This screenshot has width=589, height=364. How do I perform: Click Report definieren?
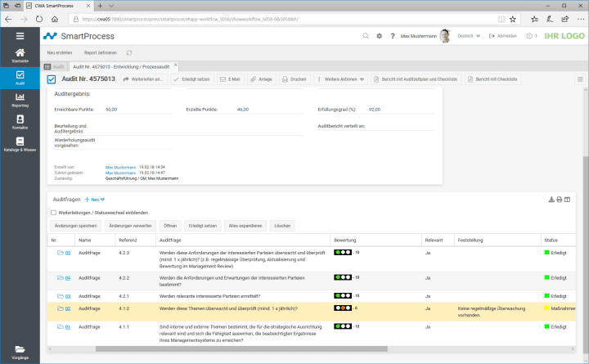(101, 53)
